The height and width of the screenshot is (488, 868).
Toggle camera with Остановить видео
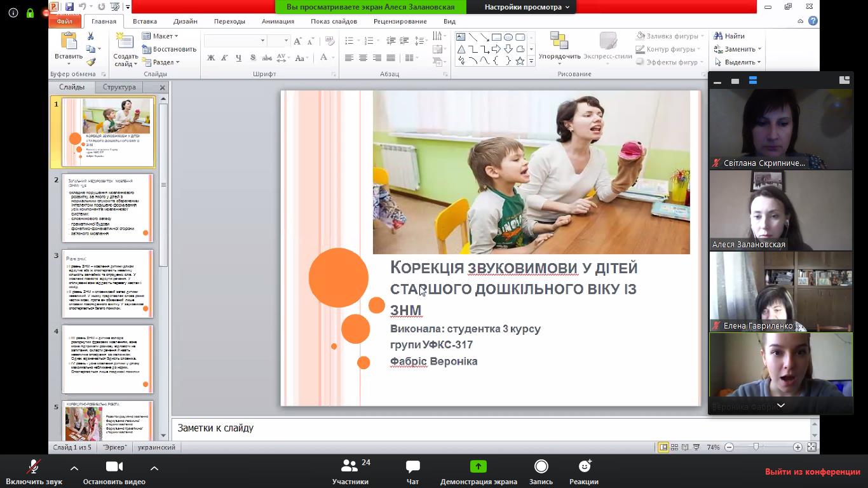coord(114,467)
